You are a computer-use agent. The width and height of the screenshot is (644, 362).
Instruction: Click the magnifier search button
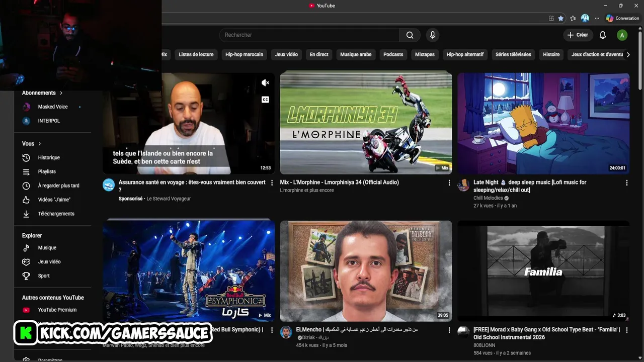410,35
